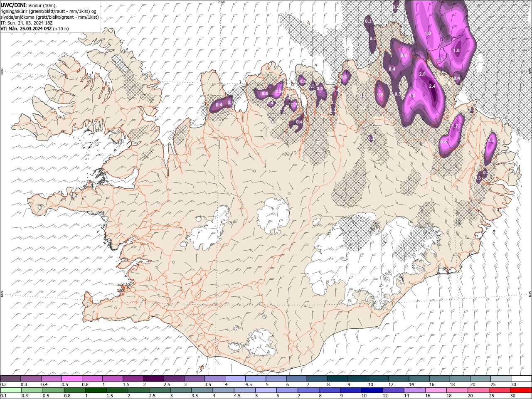This screenshot has width=532, height=399.
Task: Click the '(+10 h)' forecast offset text
Action: pos(61,29)
